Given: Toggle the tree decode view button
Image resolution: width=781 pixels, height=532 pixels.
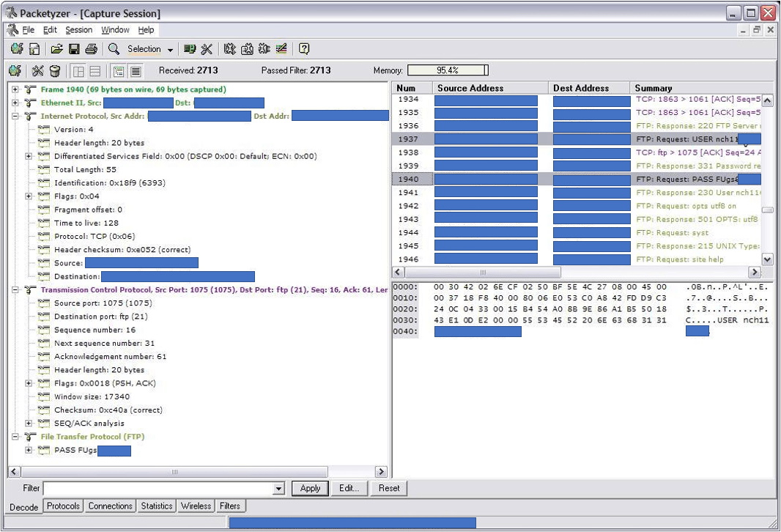Looking at the screenshot, I should point(118,71).
